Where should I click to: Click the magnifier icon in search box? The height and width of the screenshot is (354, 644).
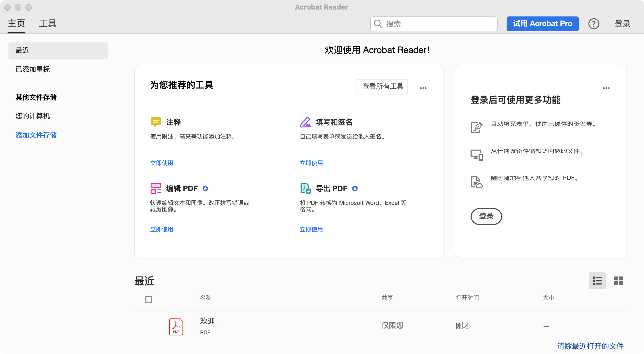click(378, 24)
